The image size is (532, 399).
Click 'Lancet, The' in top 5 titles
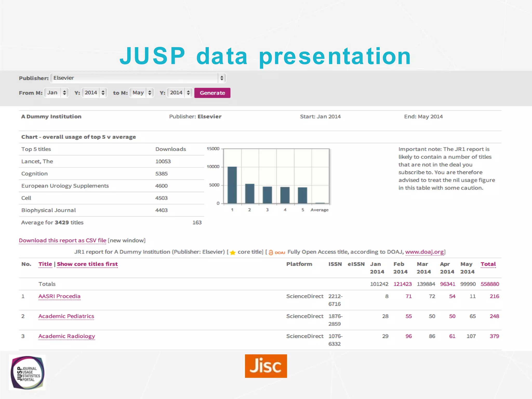(37, 162)
